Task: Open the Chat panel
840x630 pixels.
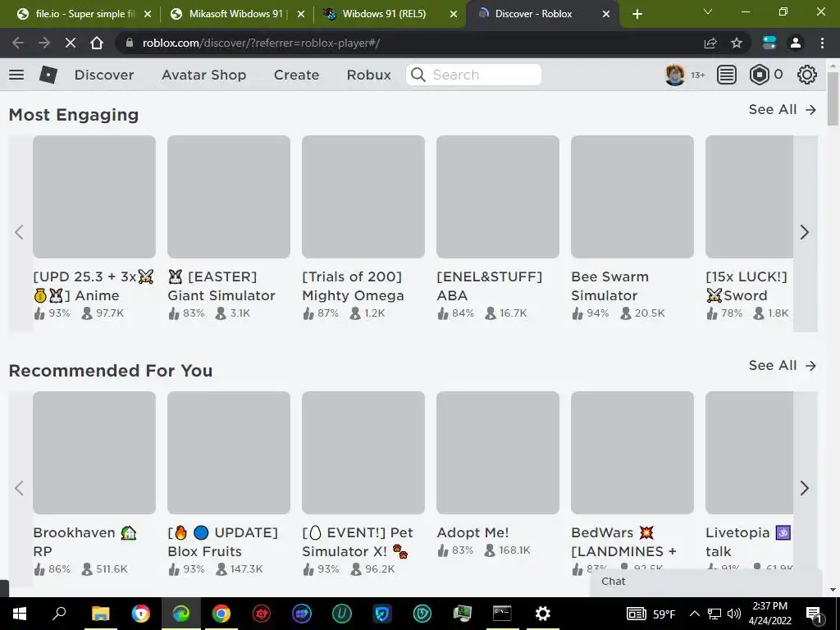Action: click(705, 582)
